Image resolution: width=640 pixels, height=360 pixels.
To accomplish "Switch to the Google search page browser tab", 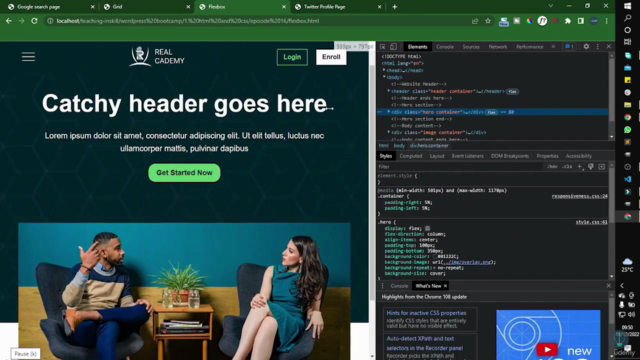I will tap(51, 7).
